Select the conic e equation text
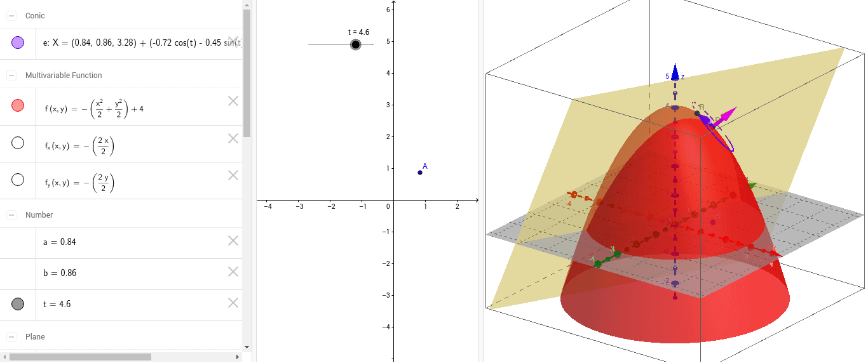Viewport: 868px width, 363px height. 142,43
